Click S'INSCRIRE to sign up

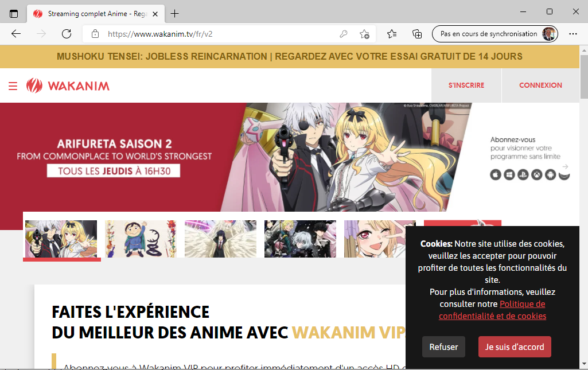pos(466,85)
